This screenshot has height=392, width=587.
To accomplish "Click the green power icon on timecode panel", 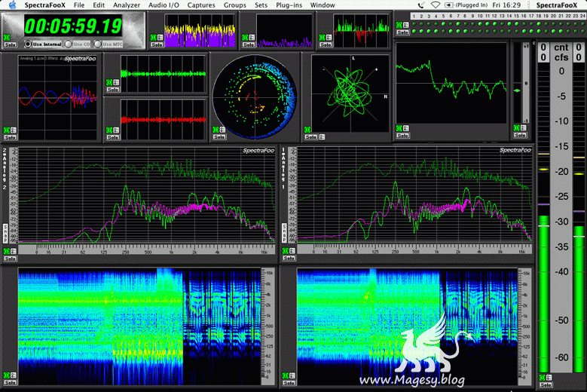I will click(x=8, y=36).
